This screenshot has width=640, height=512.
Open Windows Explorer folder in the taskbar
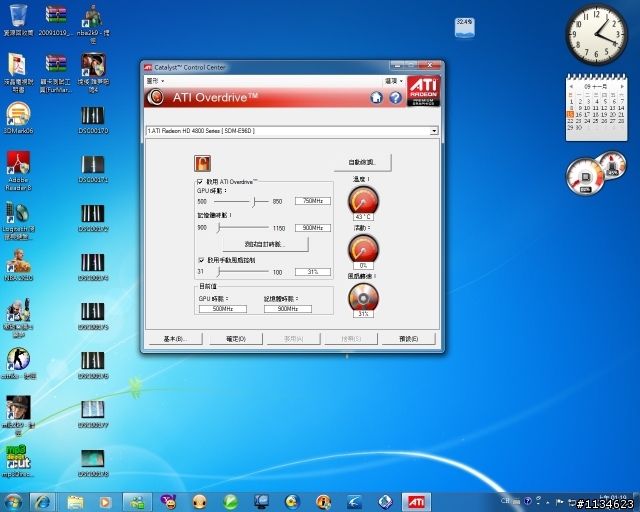coord(76,502)
